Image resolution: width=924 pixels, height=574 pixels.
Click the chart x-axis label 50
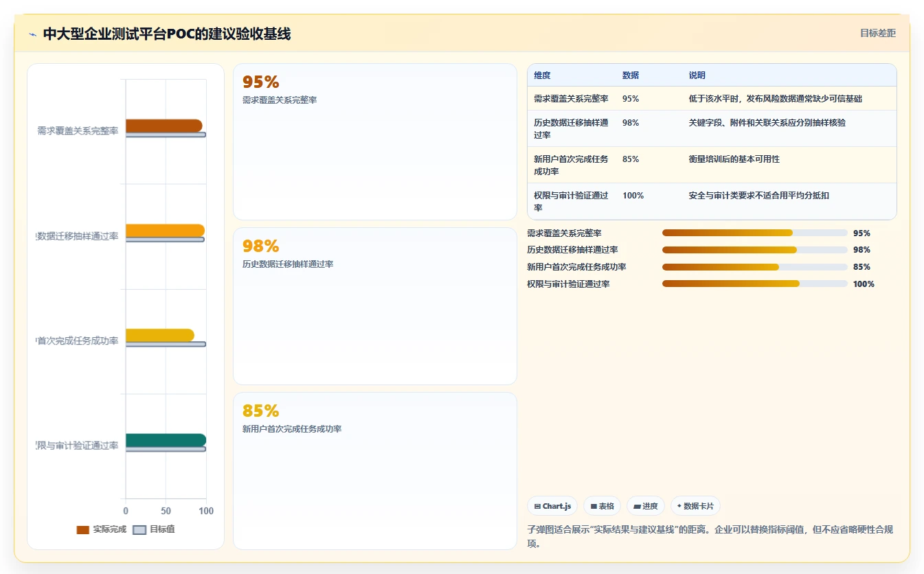[x=166, y=511]
